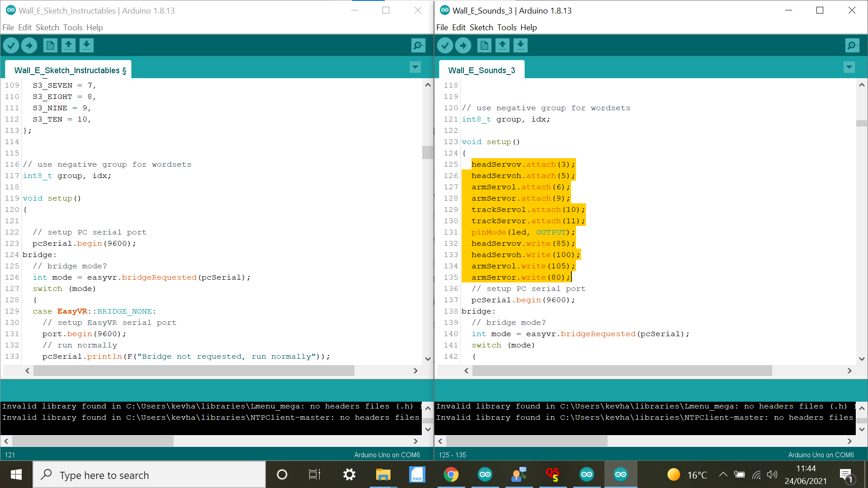Open Settings gear on the taskbar
This screenshot has height=488, width=868.
click(x=349, y=474)
